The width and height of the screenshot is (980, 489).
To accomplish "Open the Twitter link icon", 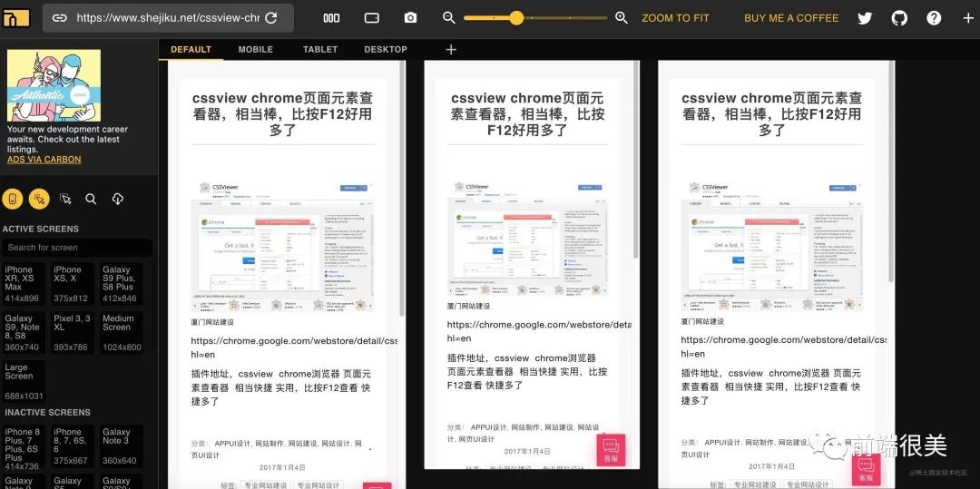I will [x=865, y=18].
